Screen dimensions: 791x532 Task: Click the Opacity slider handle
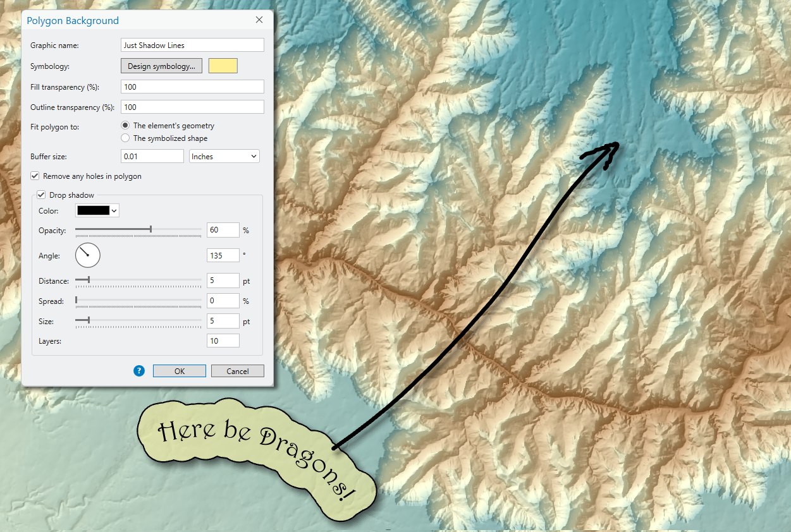150,229
